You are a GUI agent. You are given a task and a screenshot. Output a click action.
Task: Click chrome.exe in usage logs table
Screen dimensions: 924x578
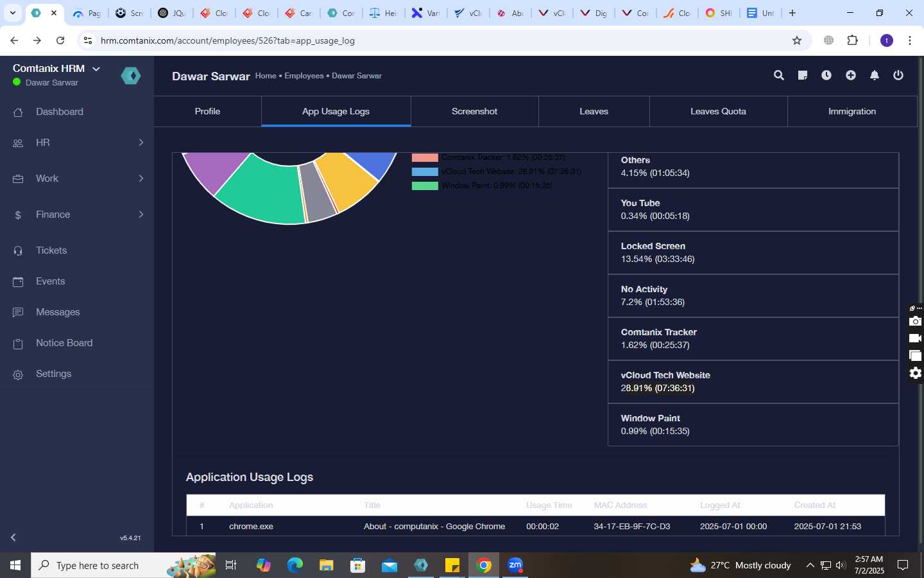251,526
